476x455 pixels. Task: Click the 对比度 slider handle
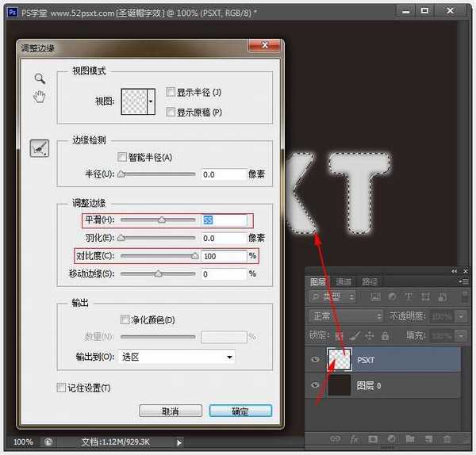coord(194,256)
